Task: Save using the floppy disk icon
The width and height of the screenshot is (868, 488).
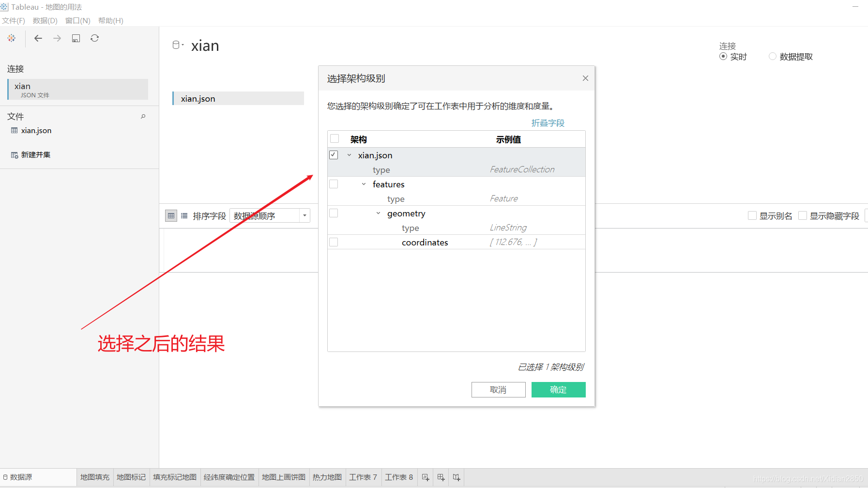Action: (x=76, y=38)
